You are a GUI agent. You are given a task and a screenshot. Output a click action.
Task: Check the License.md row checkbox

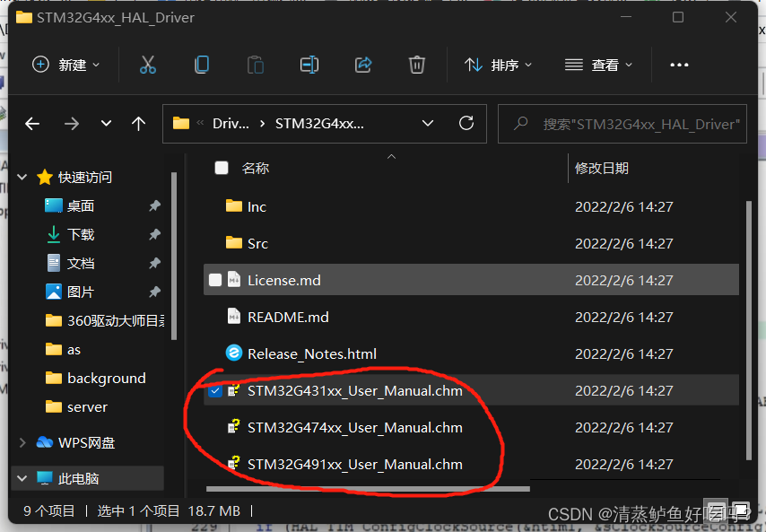(215, 280)
